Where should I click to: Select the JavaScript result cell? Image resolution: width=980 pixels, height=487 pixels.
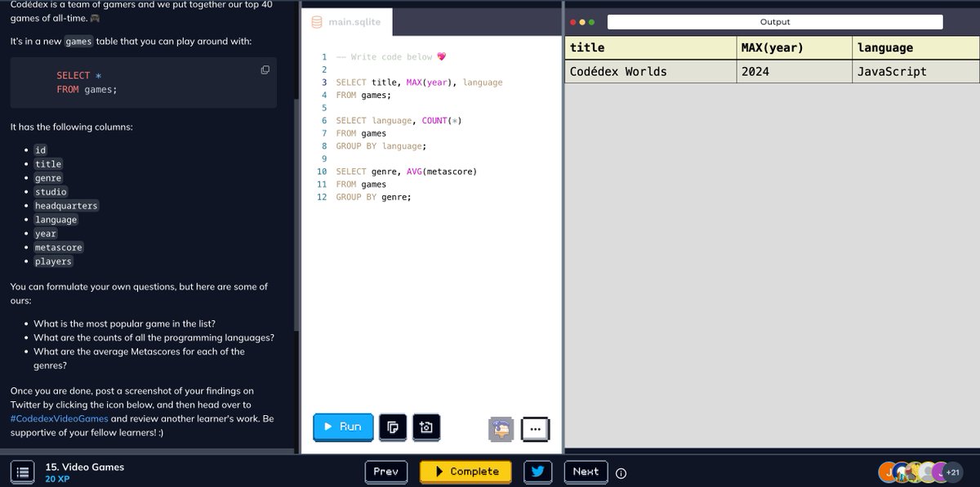(x=915, y=71)
